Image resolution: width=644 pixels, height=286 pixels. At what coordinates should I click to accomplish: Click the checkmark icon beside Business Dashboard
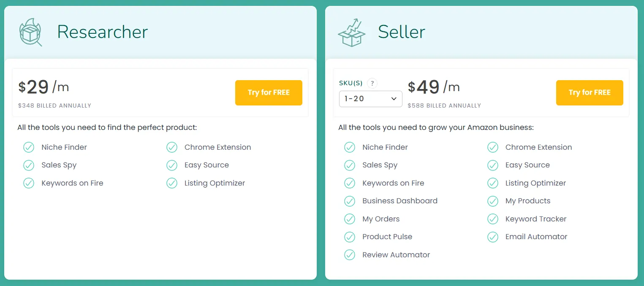pyautogui.click(x=350, y=201)
